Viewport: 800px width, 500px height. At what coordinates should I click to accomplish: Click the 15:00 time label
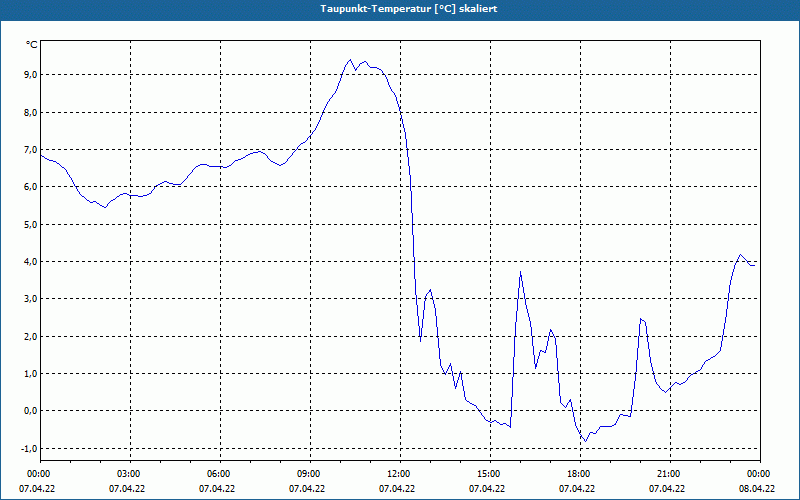[490, 474]
